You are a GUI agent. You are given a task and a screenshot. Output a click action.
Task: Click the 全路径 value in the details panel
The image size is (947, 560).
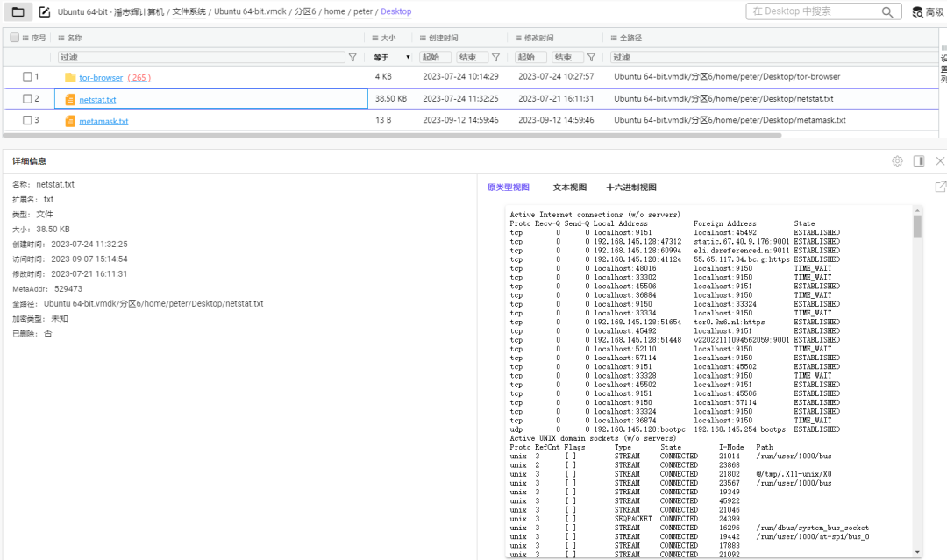point(153,303)
